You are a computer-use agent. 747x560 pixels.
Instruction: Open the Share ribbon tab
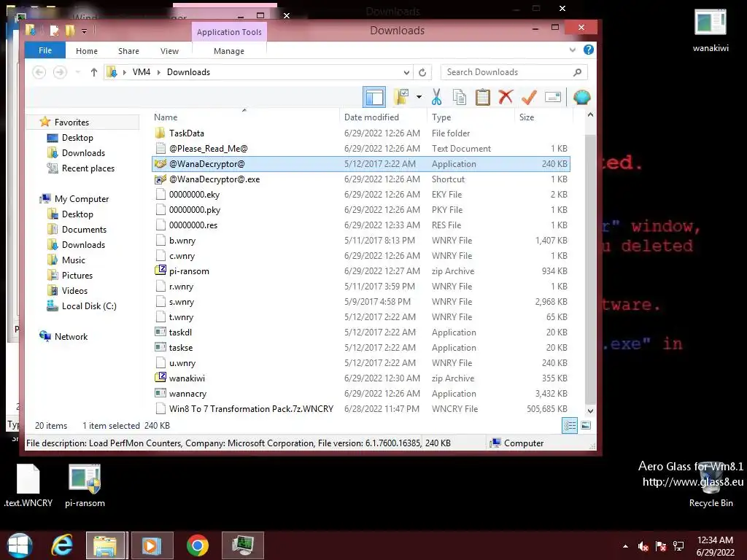coord(128,51)
